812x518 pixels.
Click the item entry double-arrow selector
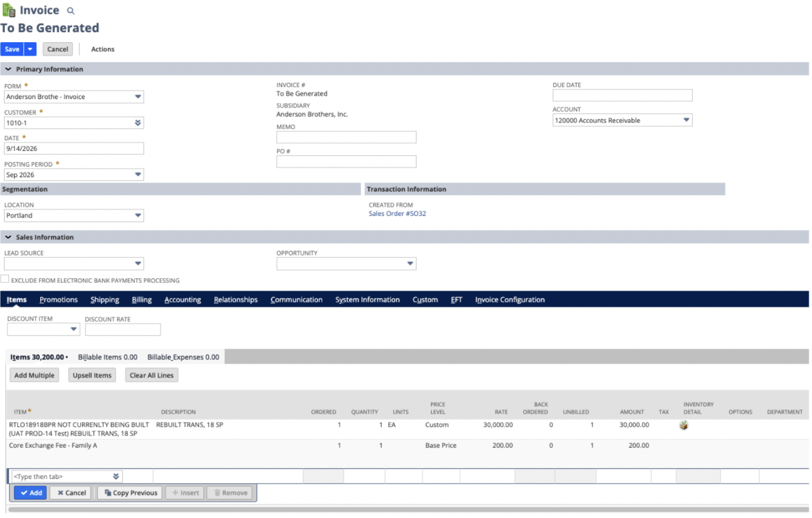116,476
